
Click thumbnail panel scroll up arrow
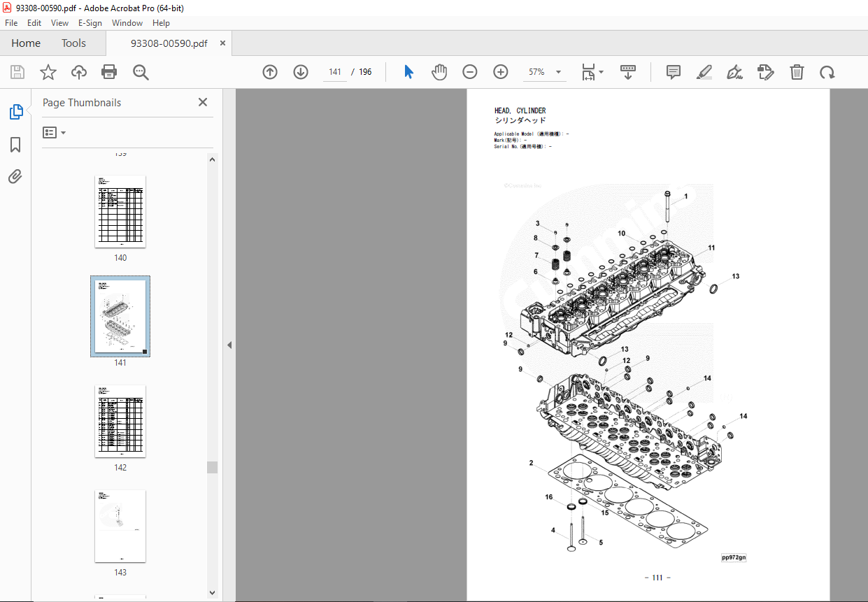(213, 159)
